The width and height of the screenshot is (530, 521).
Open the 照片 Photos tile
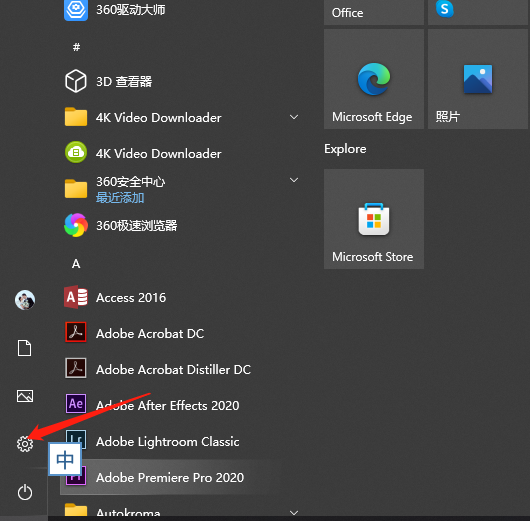pyautogui.click(x=478, y=79)
